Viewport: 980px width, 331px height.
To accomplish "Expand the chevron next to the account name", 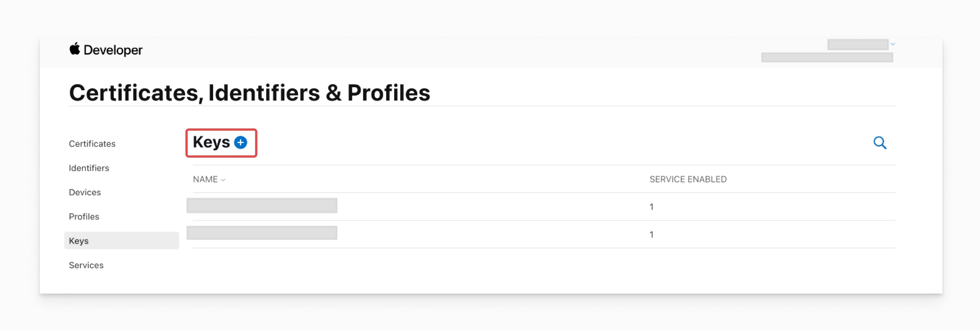I will pyautogui.click(x=892, y=44).
